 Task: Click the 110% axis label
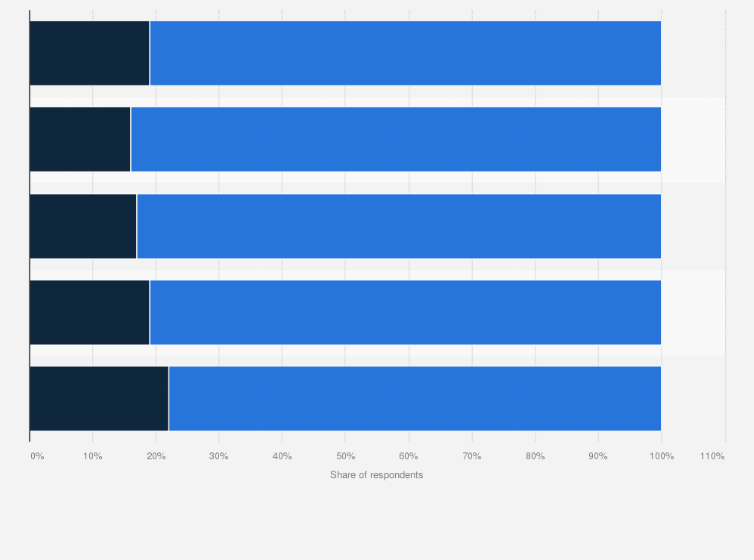tap(712, 456)
